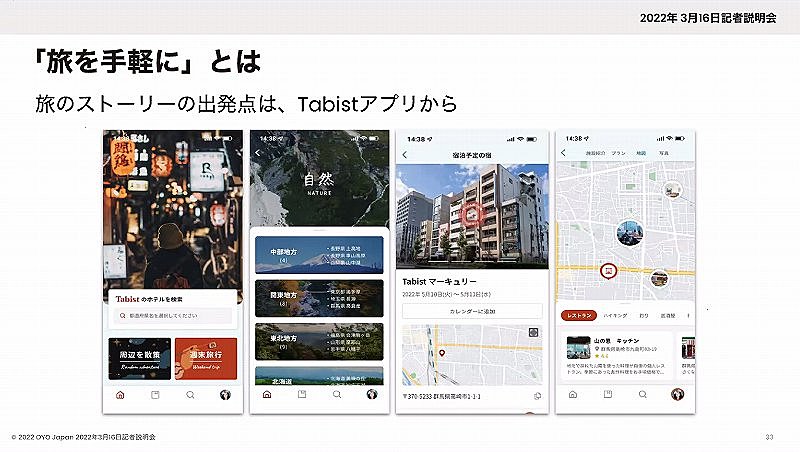Select the プラン tab

point(619,153)
